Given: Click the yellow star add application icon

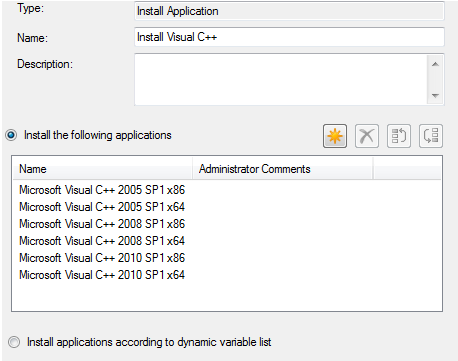Looking at the screenshot, I should click(x=335, y=136).
